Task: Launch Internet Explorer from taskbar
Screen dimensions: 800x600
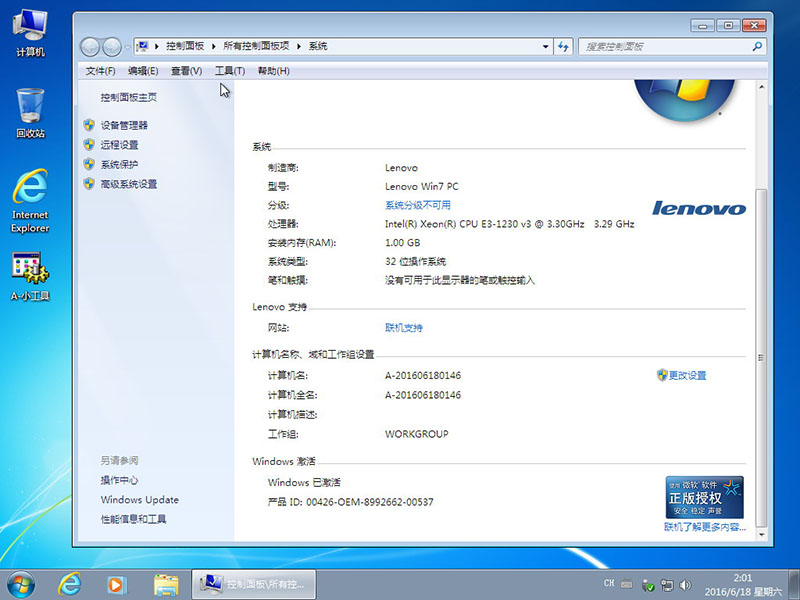Action: [x=69, y=585]
